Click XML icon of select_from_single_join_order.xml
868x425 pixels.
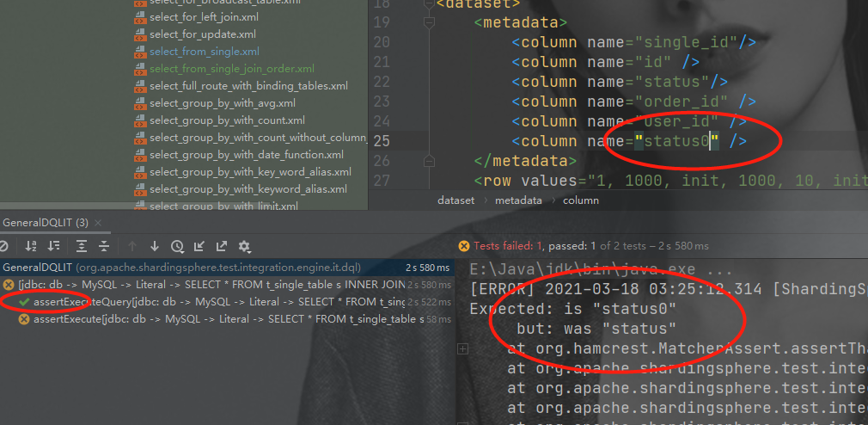[140, 69]
